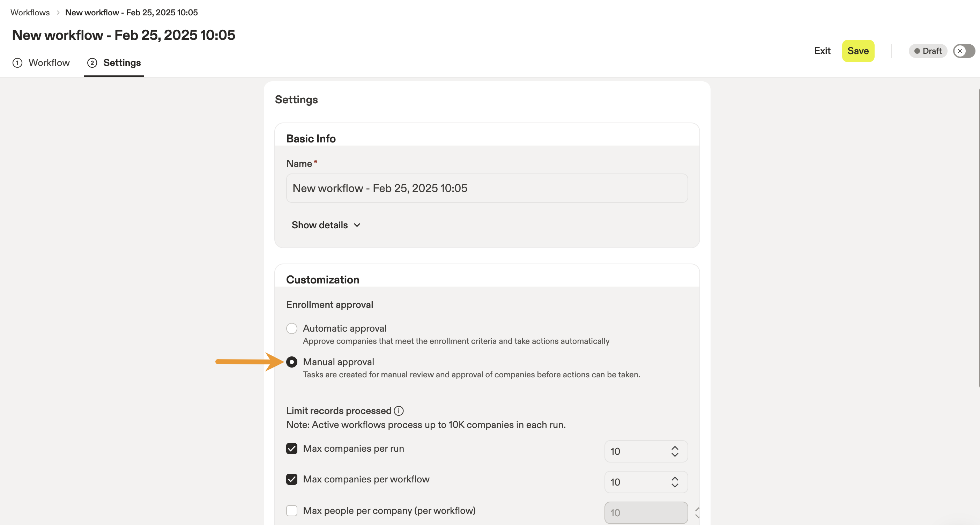
Task: Click the current workflow breadcrumb text
Action: coord(131,13)
